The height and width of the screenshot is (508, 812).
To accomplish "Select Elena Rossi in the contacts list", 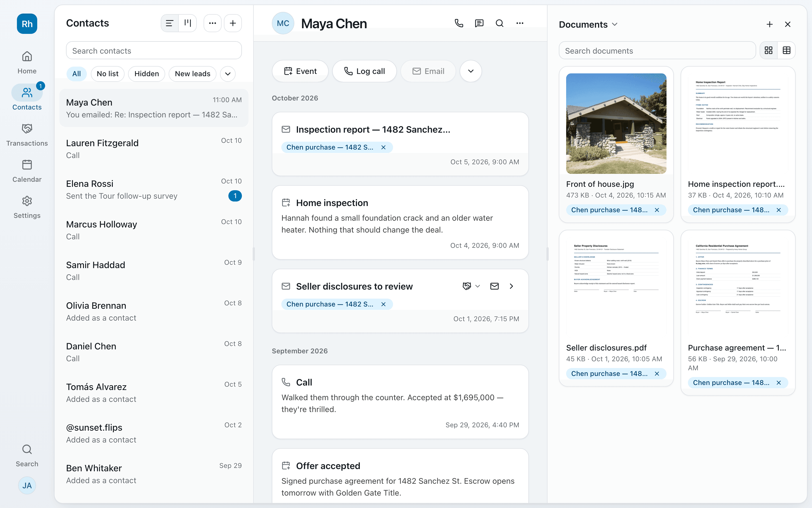I will coord(154,190).
